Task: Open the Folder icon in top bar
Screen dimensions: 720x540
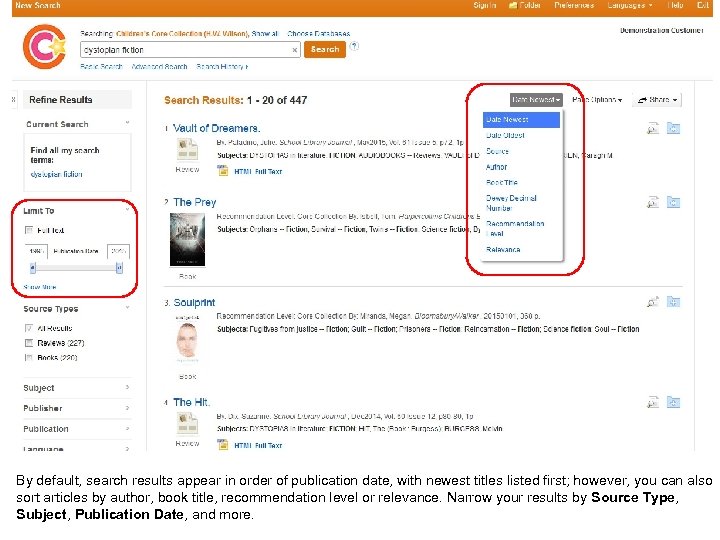Action: point(513,6)
